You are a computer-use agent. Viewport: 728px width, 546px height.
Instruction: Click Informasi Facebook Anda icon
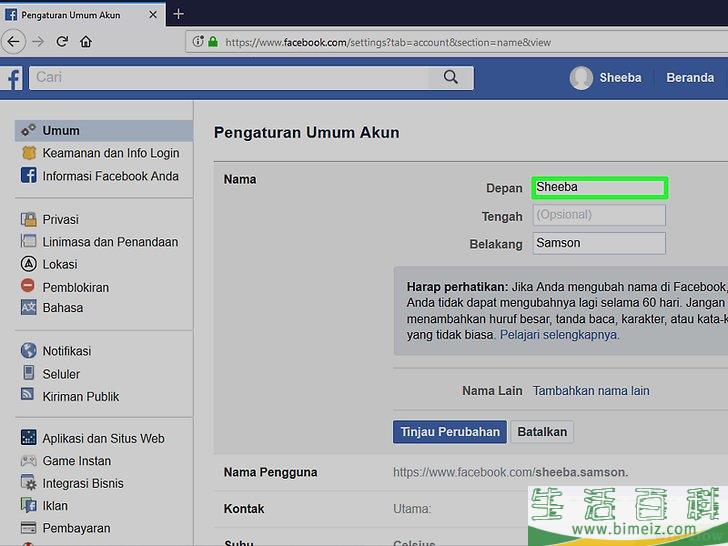(x=28, y=176)
